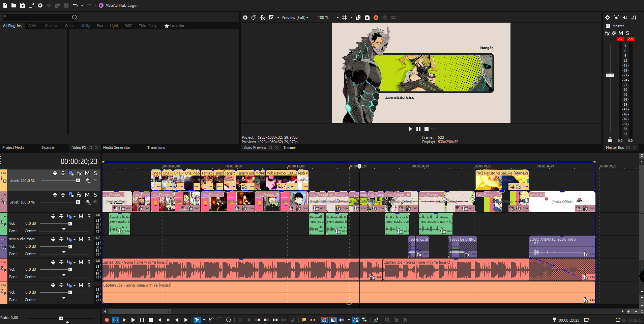Select the All Plug-ins filter tab
Screen dimensions: 644x324
pyautogui.click(x=12, y=26)
